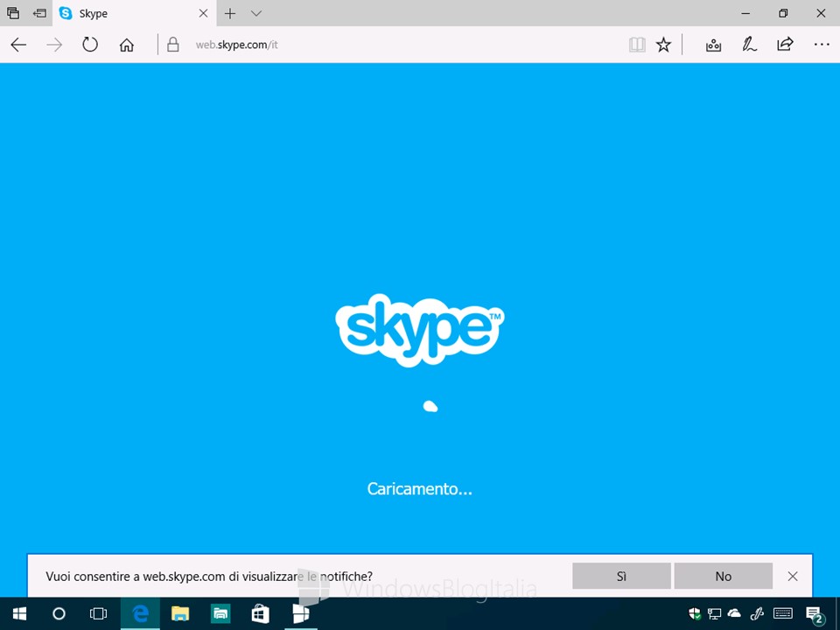Image resolution: width=840 pixels, height=630 pixels.
Task: Dismiss the notification permission bar
Action: pyautogui.click(x=793, y=576)
